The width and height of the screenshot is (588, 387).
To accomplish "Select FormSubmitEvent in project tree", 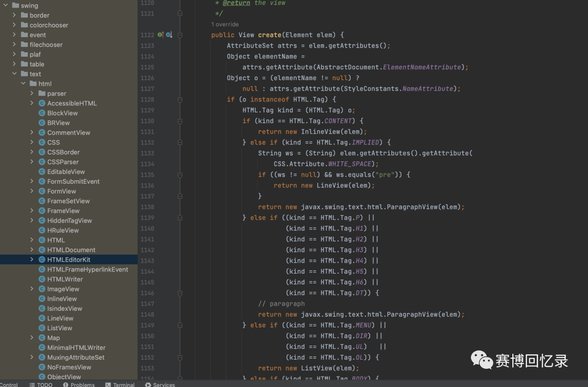I will [x=73, y=182].
